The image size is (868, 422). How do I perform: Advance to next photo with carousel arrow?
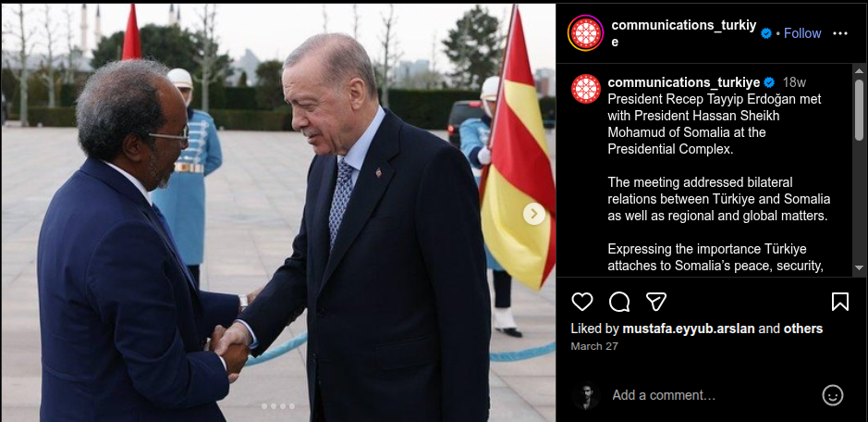coord(534,214)
